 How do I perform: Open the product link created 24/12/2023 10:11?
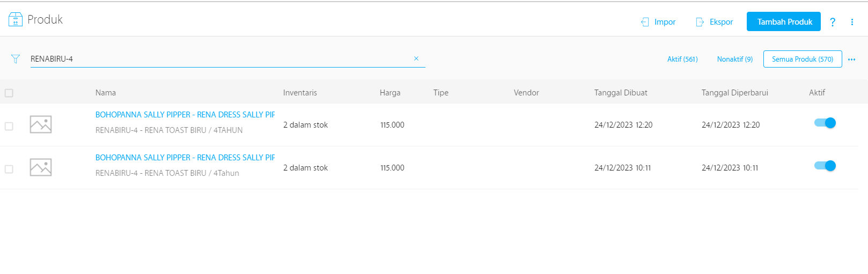185,158
